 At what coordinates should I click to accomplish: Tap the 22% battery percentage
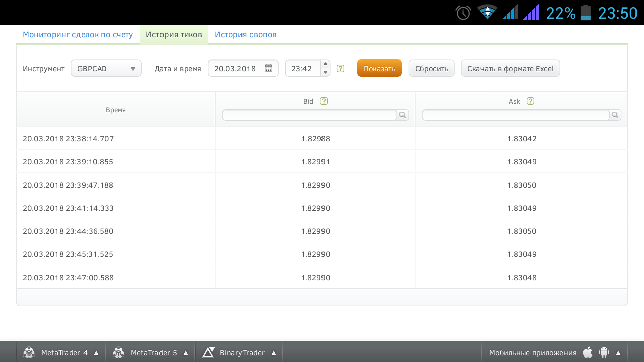[x=560, y=13]
